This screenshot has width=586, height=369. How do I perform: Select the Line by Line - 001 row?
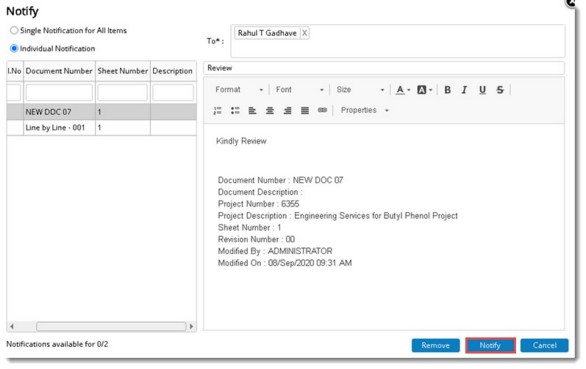click(101, 127)
